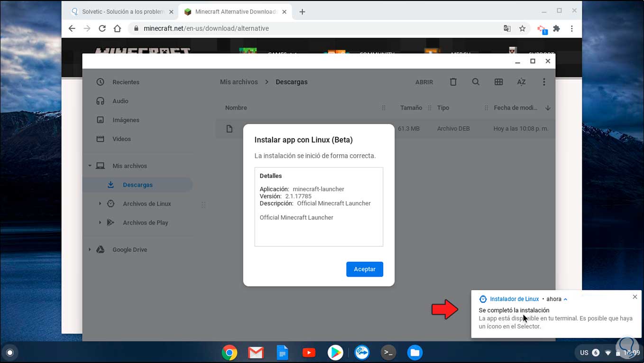Click the Hoy a las 10:08 p. m. cell
This screenshot has height=363, width=644.
click(x=521, y=129)
